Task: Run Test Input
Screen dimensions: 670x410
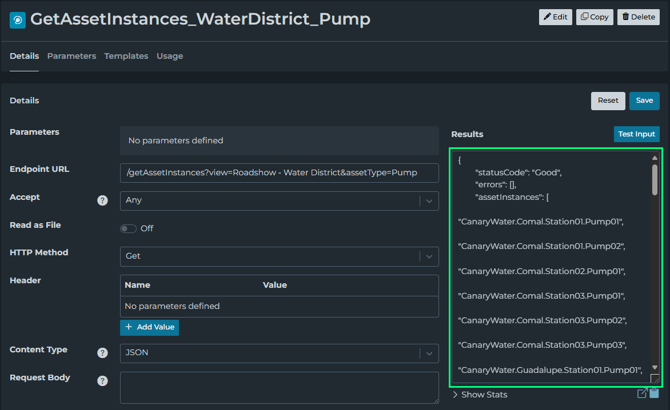Action: pos(637,134)
